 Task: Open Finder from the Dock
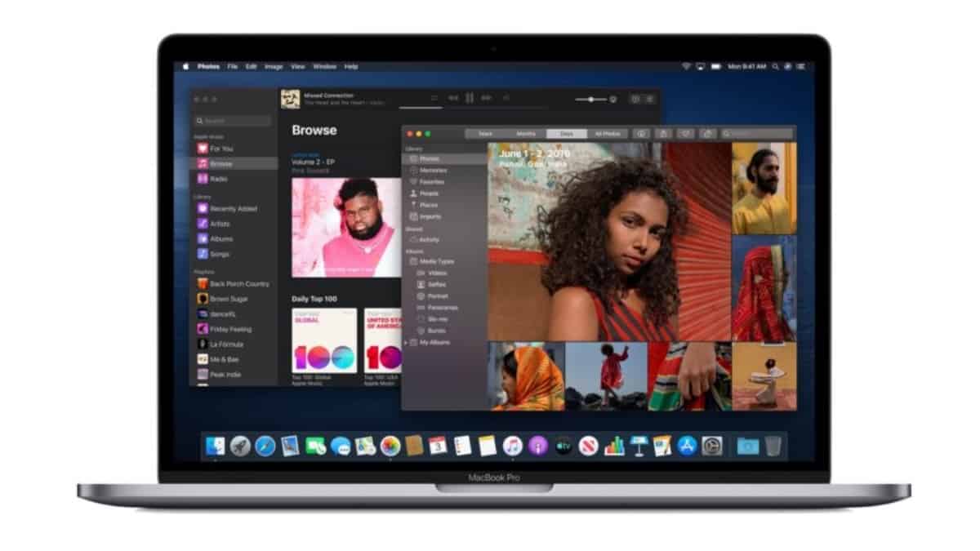point(216,446)
